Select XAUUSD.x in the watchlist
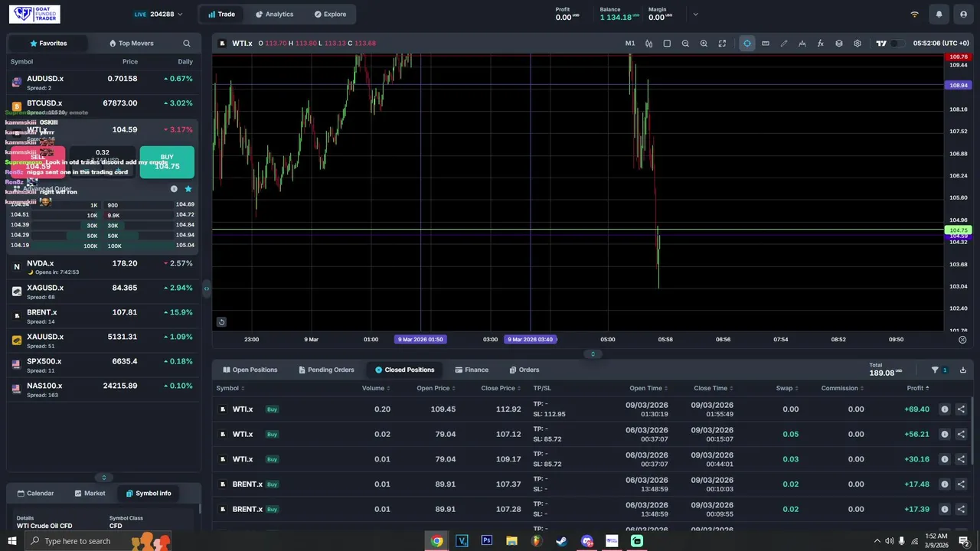Viewport: 980px width, 551px height. click(103, 341)
